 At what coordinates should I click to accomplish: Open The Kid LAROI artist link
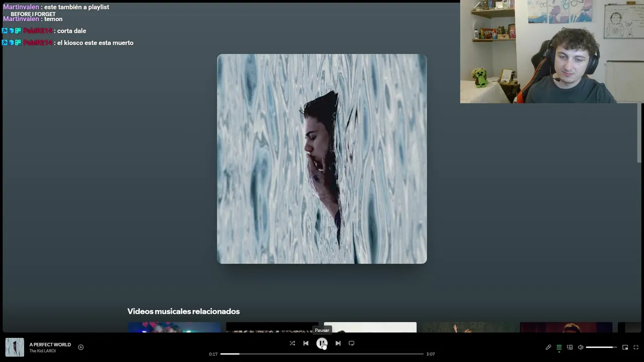tap(43, 351)
